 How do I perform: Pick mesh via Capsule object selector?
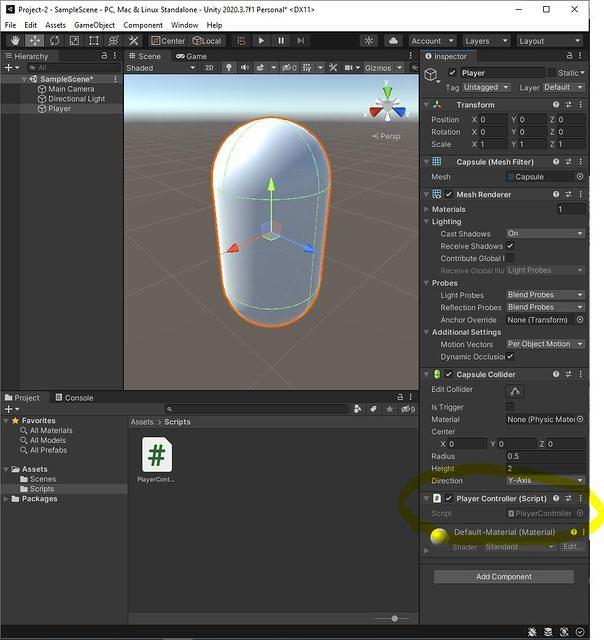[x=580, y=177]
